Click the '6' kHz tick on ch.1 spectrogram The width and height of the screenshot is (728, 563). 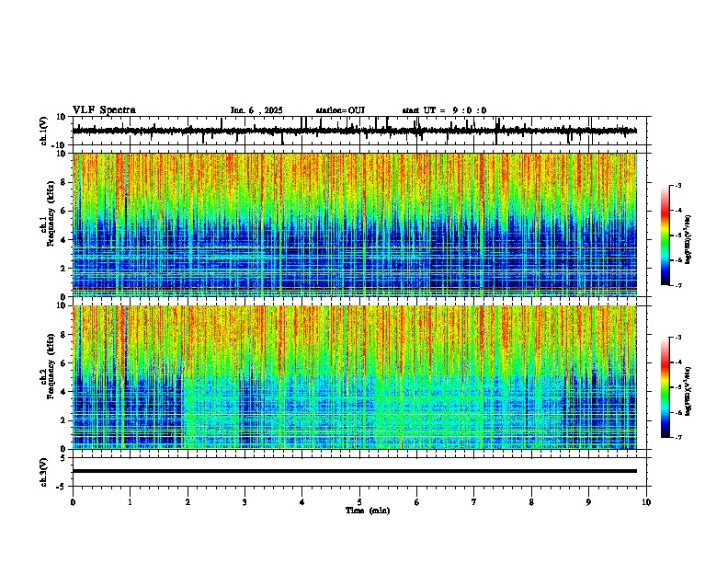tap(64, 212)
